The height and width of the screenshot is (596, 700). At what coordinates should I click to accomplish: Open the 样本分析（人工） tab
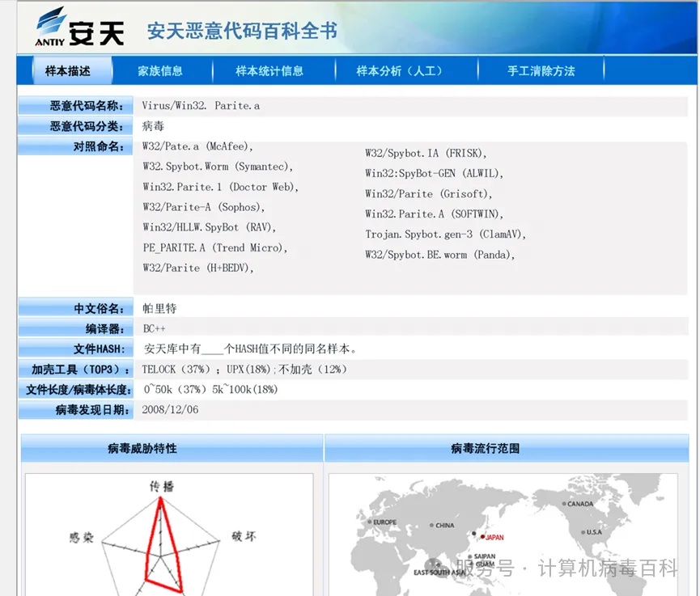(x=400, y=70)
